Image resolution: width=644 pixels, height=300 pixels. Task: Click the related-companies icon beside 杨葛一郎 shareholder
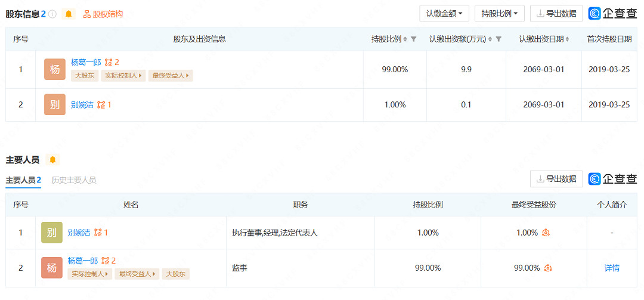tap(112, 63)
